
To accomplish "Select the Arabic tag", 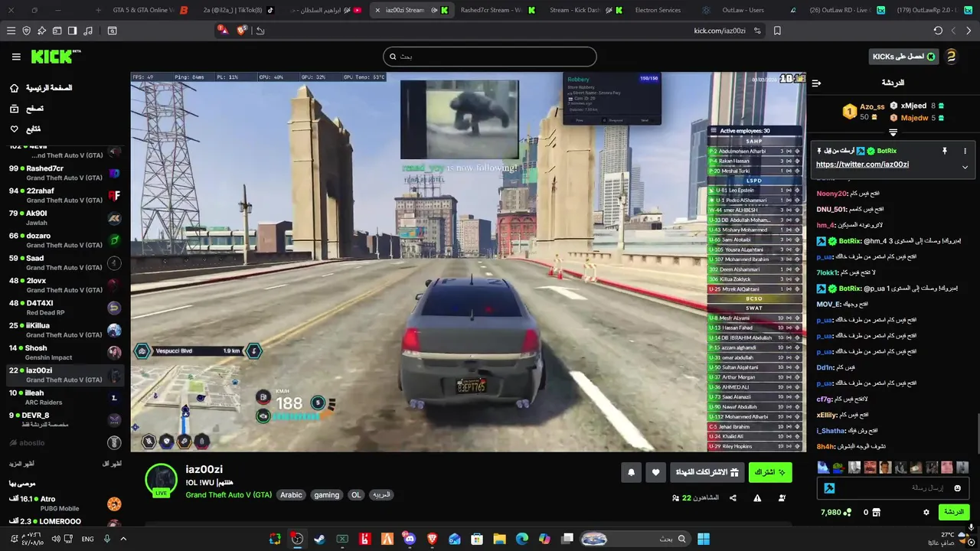I will pyautogui.click(x=291, y=495).
